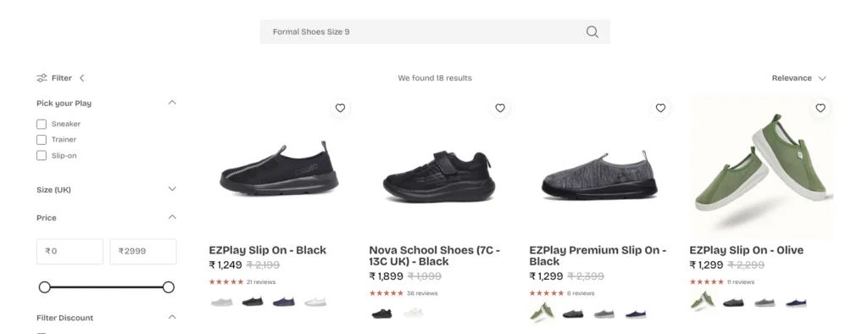This screenshot has width=868, height=334.
Task: Collapse the Pick your Play section
Action: 172,103
